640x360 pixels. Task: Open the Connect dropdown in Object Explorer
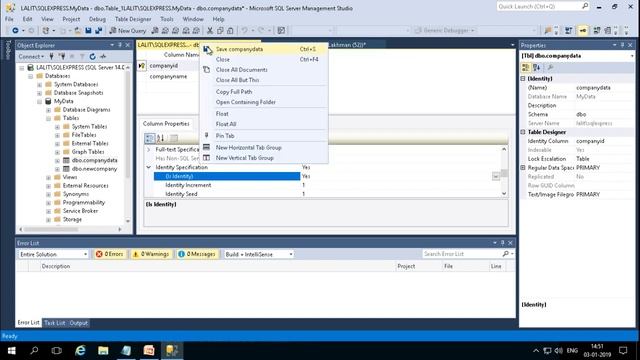pos(31,56)
